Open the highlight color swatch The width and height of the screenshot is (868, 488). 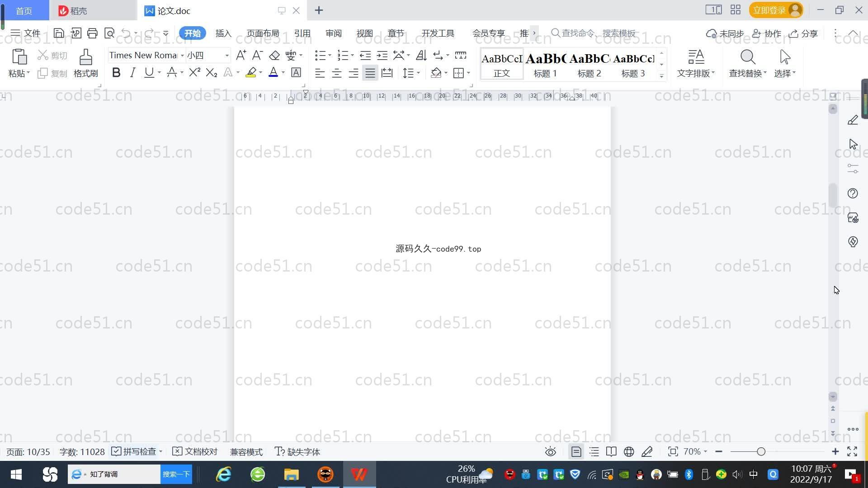251,72
